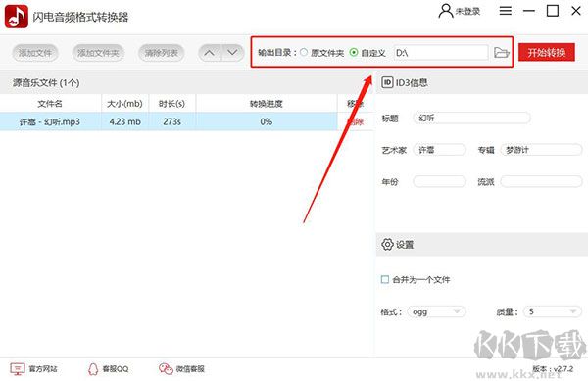Click the 添加文件 button
The image size is (588, 381).
point(35,53)
